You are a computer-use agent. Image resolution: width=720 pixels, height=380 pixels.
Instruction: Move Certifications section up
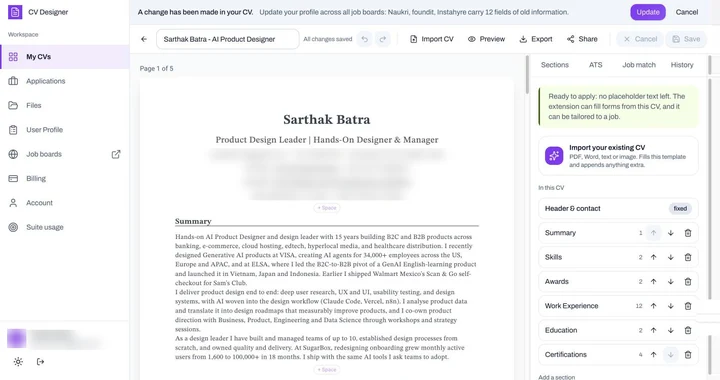653,355
